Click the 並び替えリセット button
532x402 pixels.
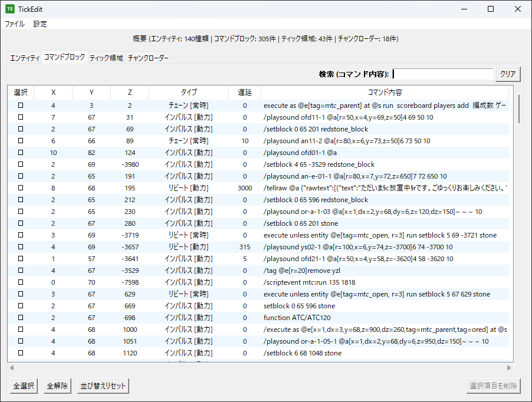click(x=103, y=385)
